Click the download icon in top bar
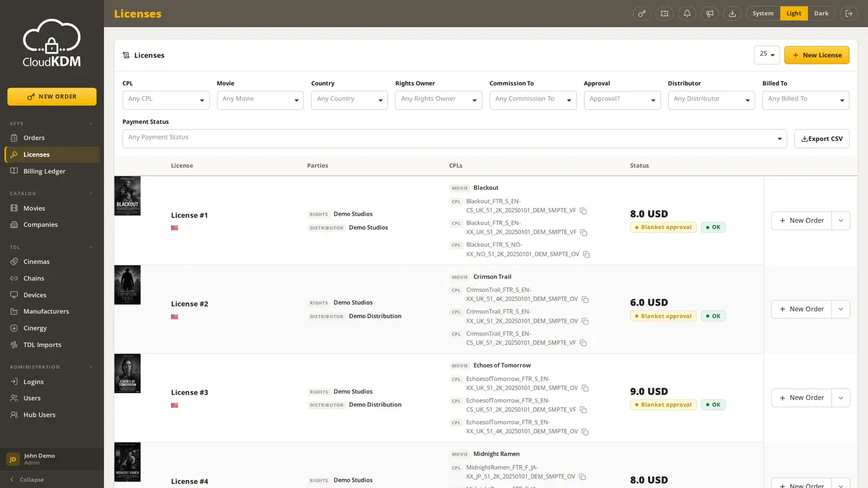Image resolution: width=868 pixels, height=488 pixels. click(732, 14)
